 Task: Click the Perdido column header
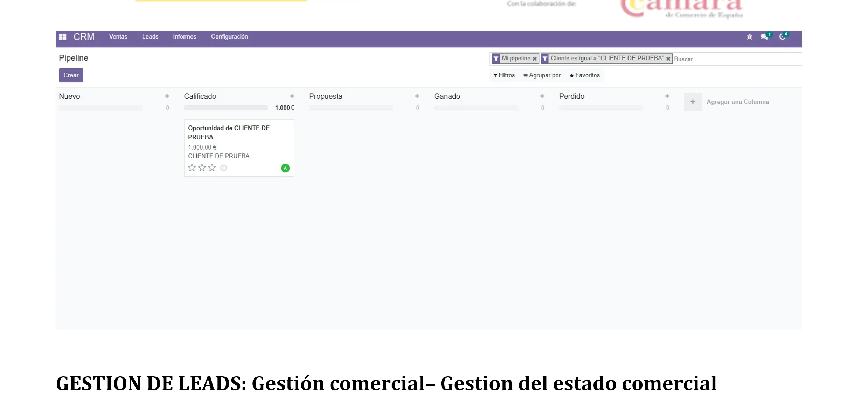[x=572, y=96]
